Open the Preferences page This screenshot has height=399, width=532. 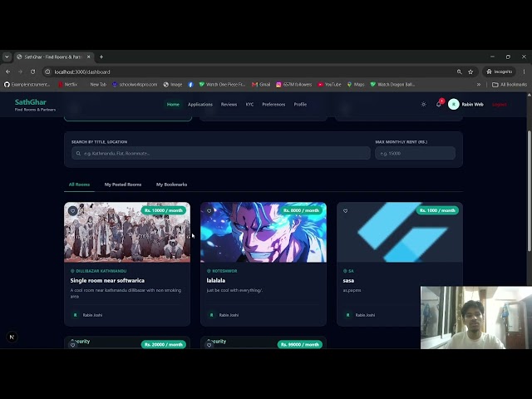point(273,104)
